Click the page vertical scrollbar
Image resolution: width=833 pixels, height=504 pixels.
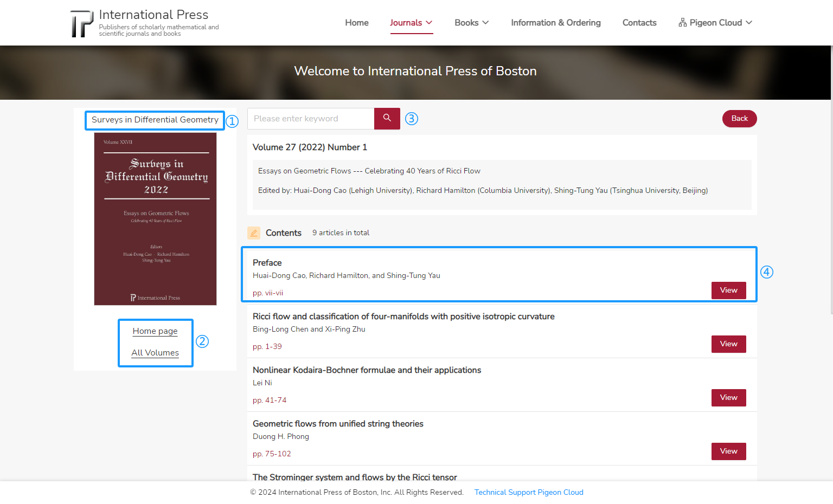pos(831,179)
